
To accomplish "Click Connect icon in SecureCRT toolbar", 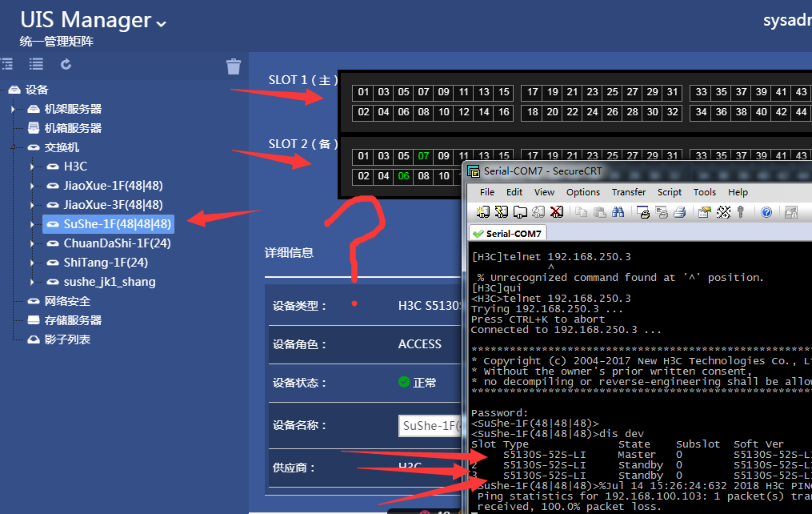I will (483, 212).
